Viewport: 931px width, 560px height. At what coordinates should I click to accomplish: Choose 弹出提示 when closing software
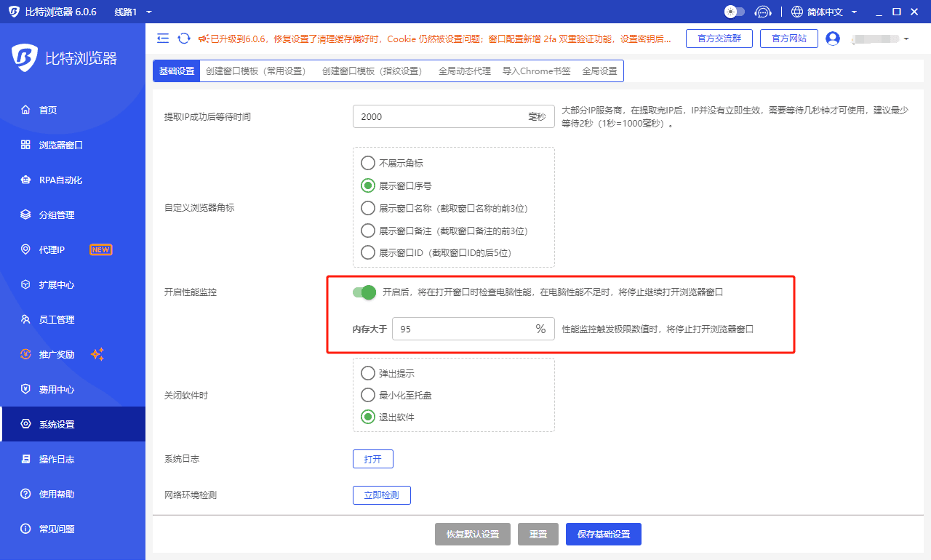click(x=368, y=373)
